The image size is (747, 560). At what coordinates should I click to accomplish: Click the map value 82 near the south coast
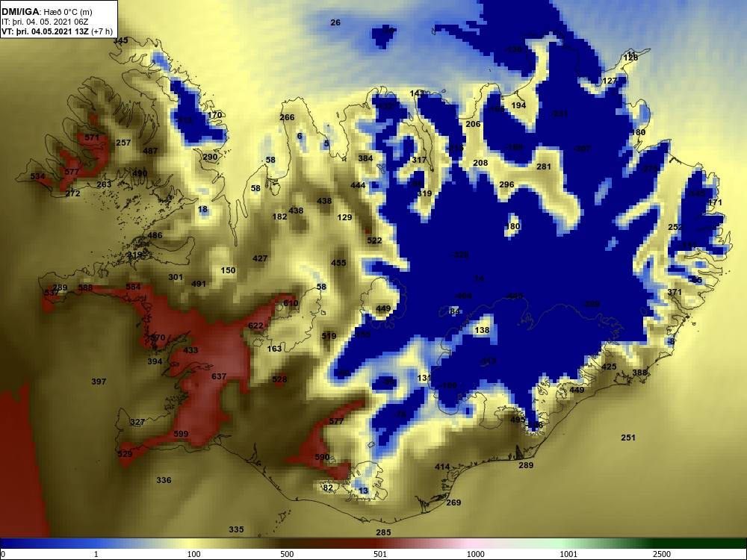(328, 488)
